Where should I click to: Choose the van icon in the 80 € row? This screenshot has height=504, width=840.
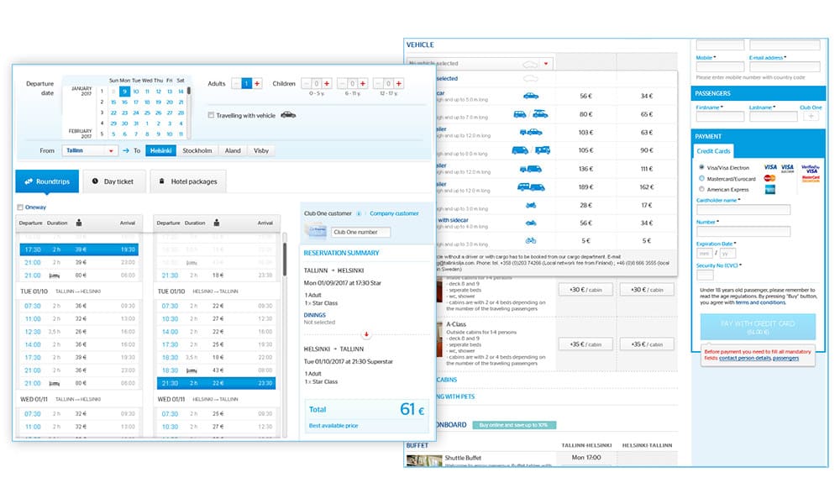(520, 114)
